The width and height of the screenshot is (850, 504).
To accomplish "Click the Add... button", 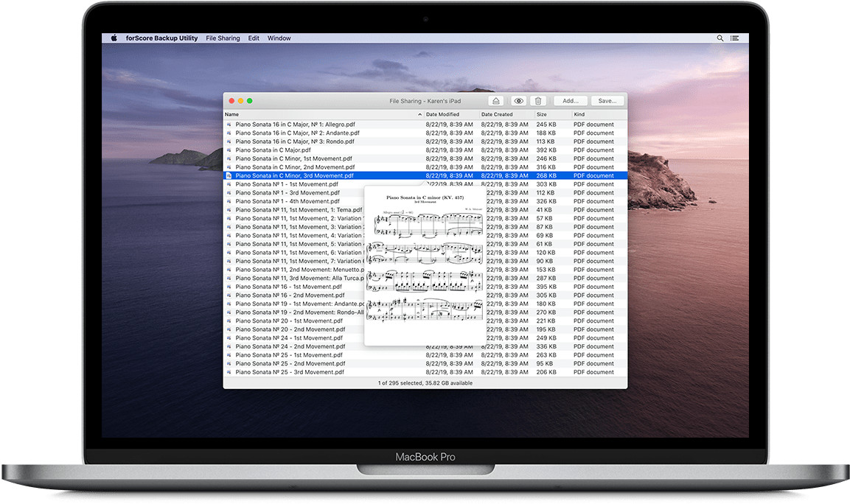I will (x=571, y=101).
